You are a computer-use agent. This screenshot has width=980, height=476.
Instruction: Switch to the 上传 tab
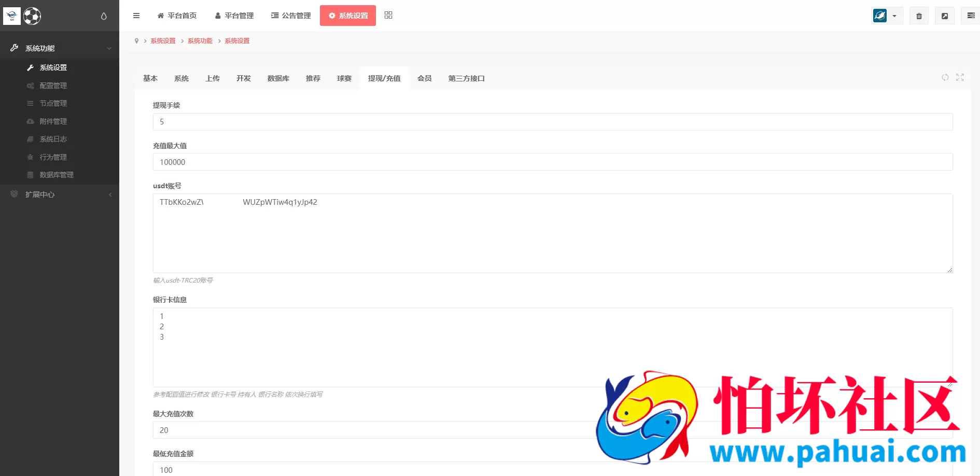[x=213, y=78]
